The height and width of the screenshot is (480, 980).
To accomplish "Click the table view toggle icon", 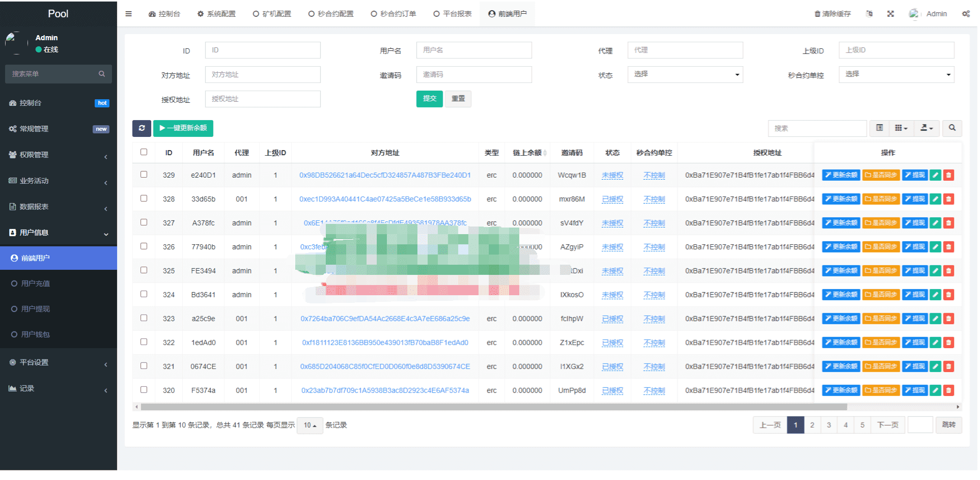I will point(879,128).
